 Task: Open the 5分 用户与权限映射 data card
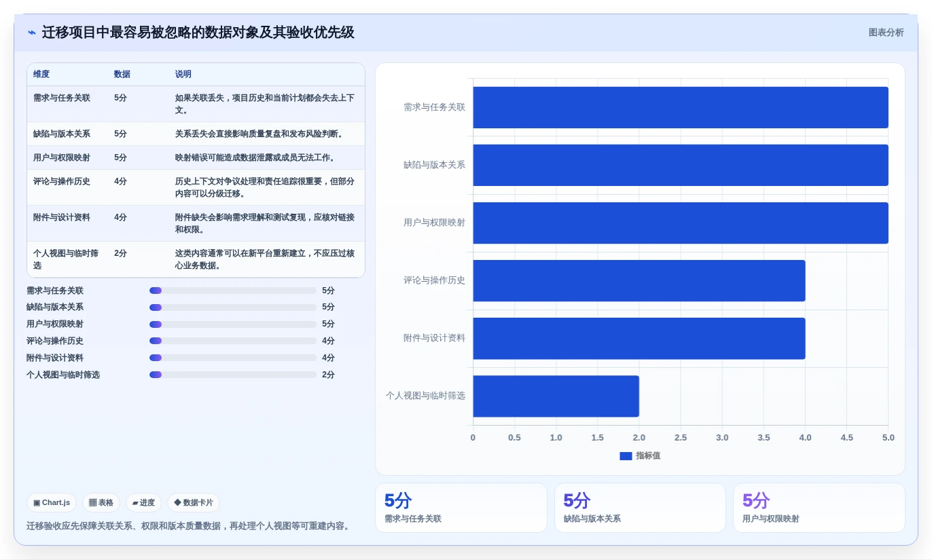point(819,508)
